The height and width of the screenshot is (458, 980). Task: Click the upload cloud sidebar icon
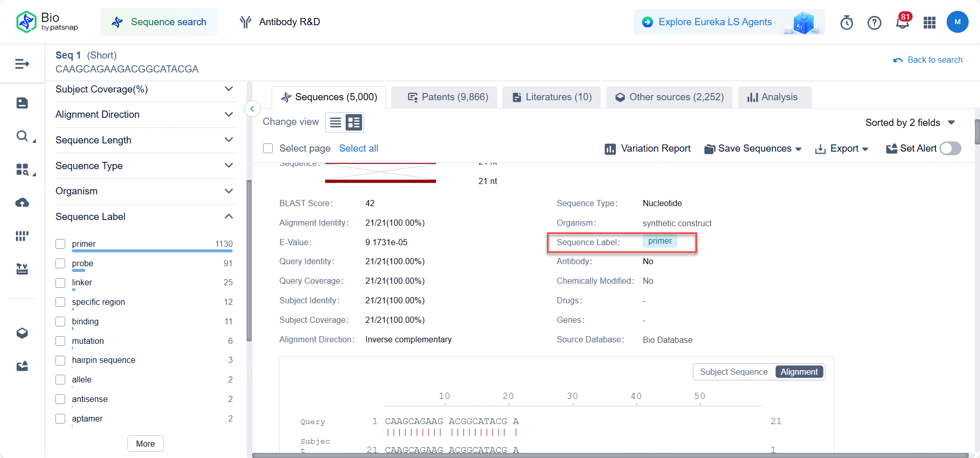(x=22, y=203)
